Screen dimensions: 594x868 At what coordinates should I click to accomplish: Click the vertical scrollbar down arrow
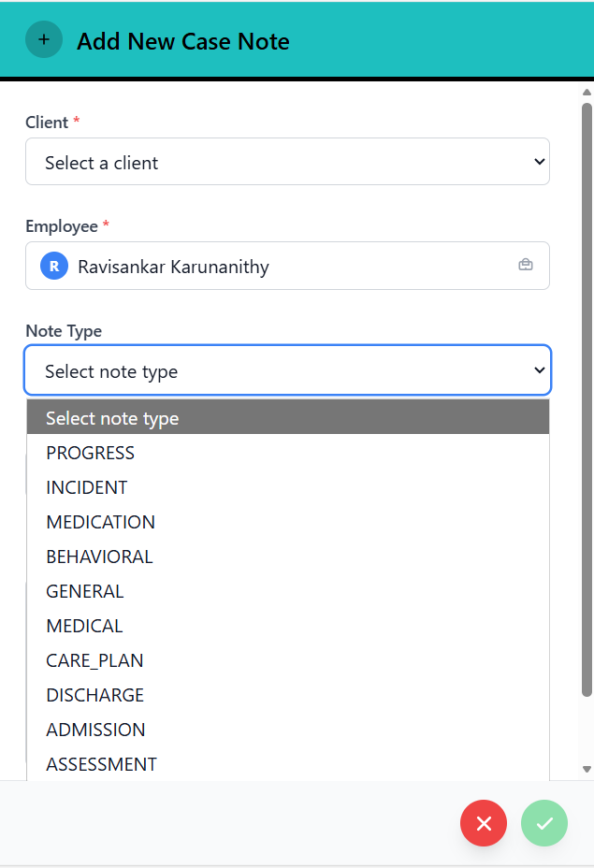click(x=587, y=769)
